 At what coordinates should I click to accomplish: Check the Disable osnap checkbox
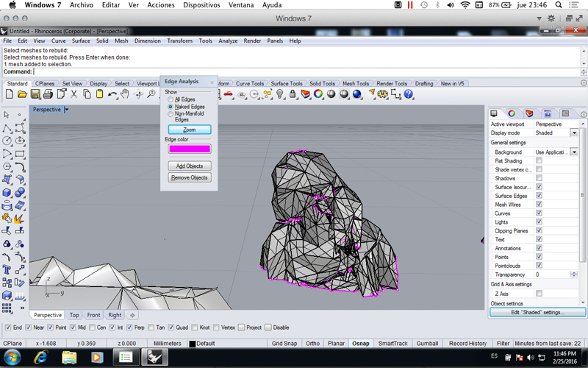coord(268,328)
